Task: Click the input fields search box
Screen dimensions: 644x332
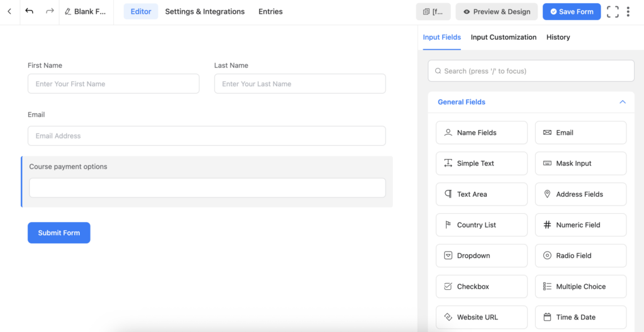Action: click(531, 71)
